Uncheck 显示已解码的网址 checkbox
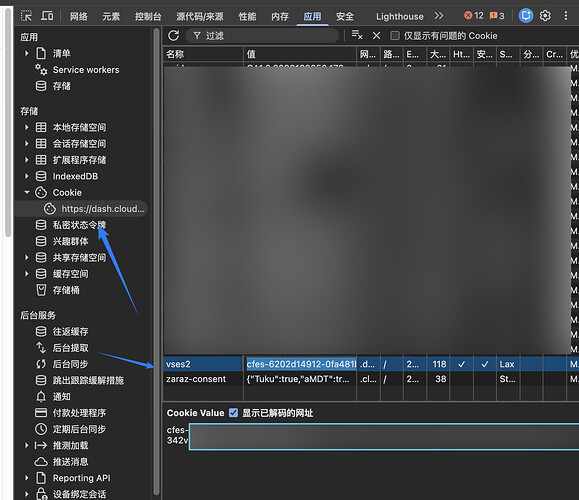The height and width of the screenshot is (500, 579). tap(233, 412)
